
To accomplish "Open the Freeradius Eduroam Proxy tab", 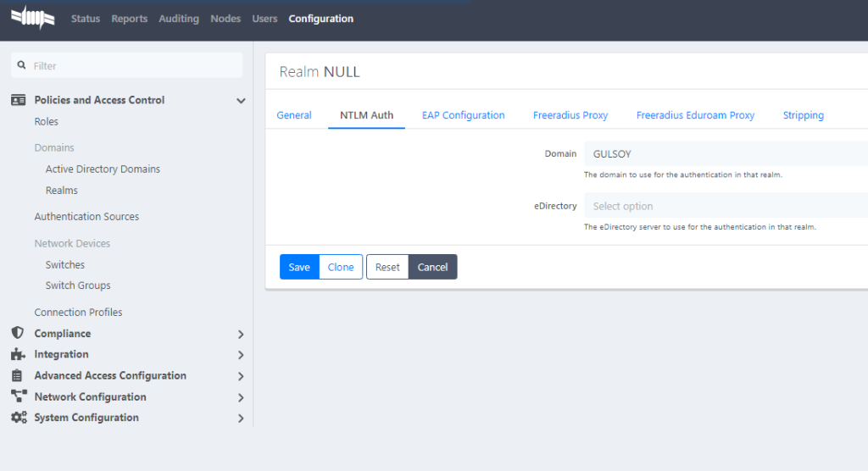I will [695, 115].
